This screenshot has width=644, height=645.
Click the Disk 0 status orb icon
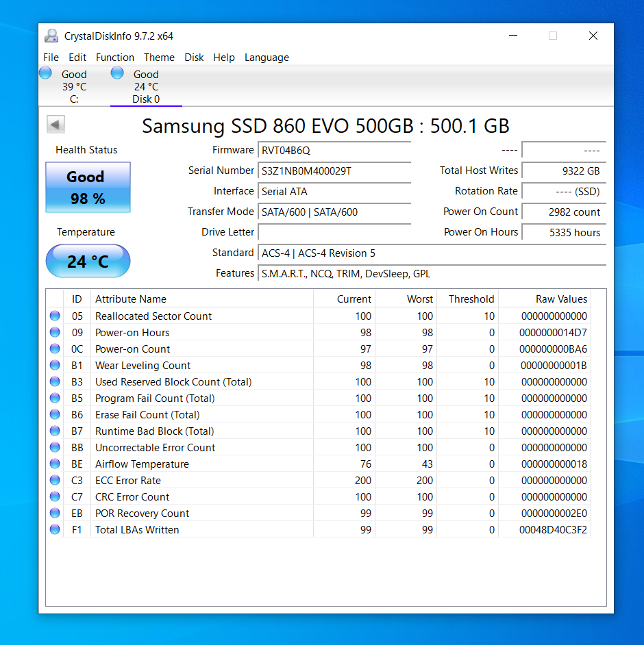116,73
